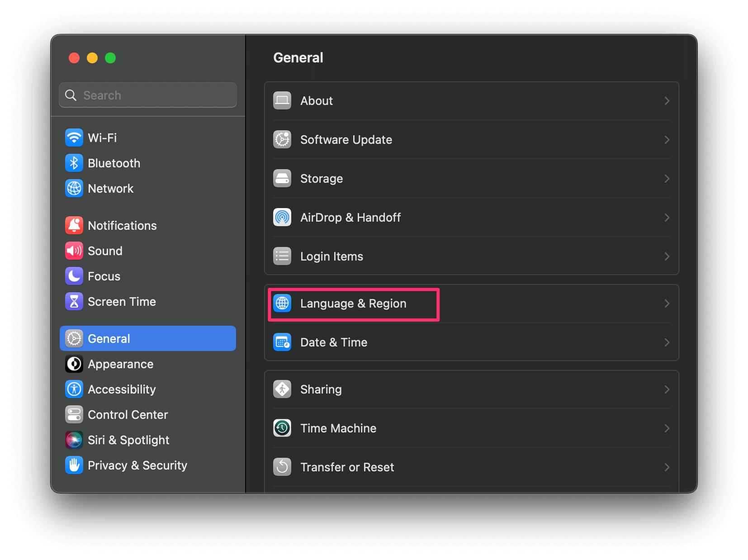Click the Screen Time hourglass icon

tap(74, 301)
